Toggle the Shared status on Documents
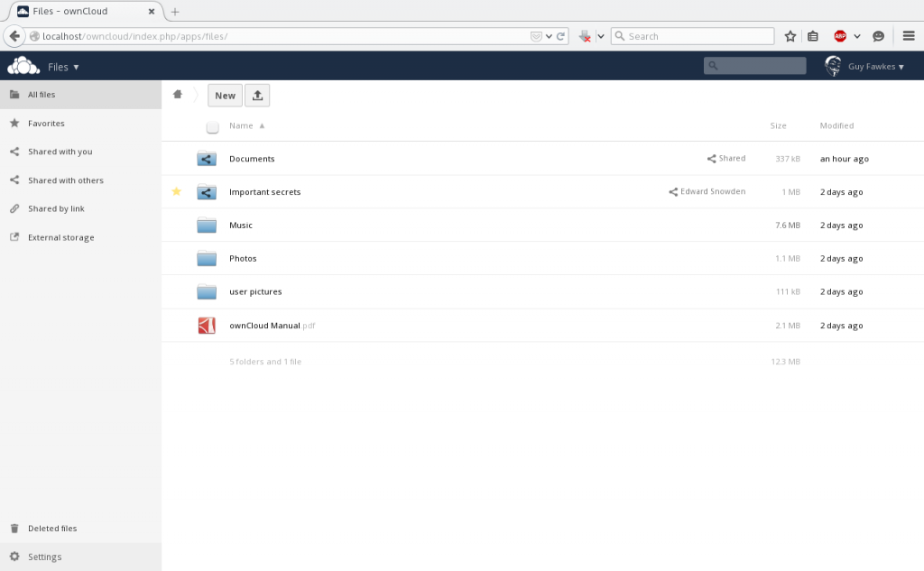This screenshot has height=571, width=924. click(x=725, y=158)
